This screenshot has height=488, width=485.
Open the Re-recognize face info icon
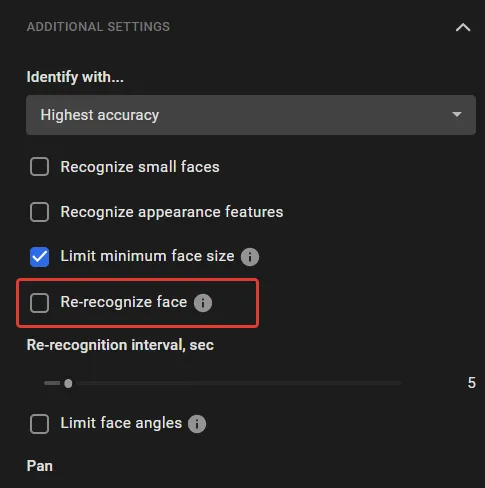(203, 303)
